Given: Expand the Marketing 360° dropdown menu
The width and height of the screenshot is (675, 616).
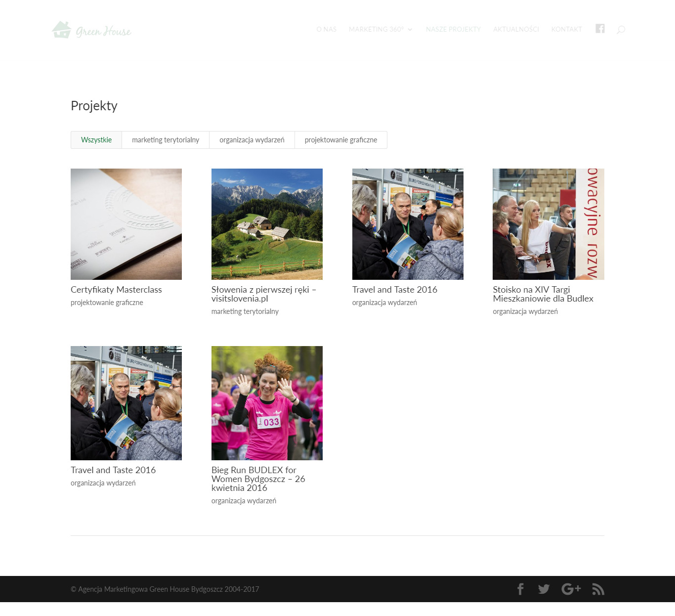Looking at the screenshot, I should 380,30.
